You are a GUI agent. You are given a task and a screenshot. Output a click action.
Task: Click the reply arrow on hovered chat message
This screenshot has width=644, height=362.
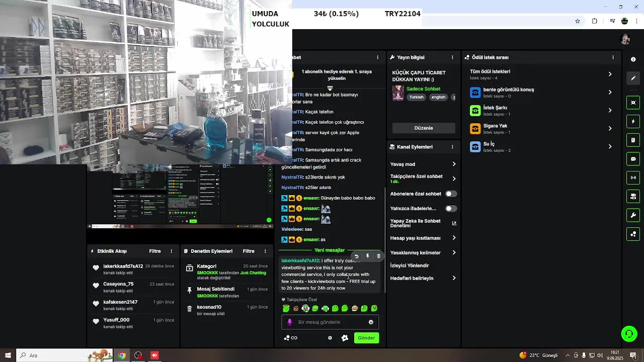pos(357,256)
